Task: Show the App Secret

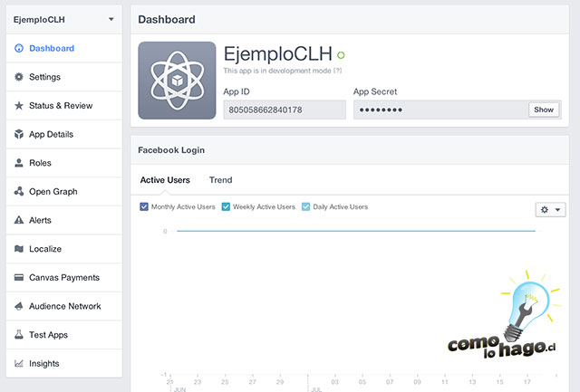Action: point(544,110)
